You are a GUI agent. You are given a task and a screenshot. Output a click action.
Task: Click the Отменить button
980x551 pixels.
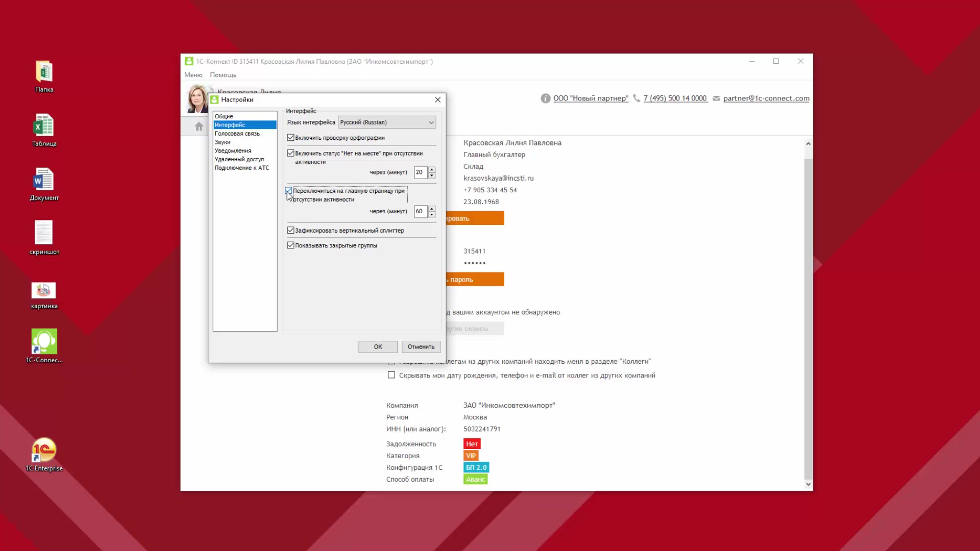(421, 347)
